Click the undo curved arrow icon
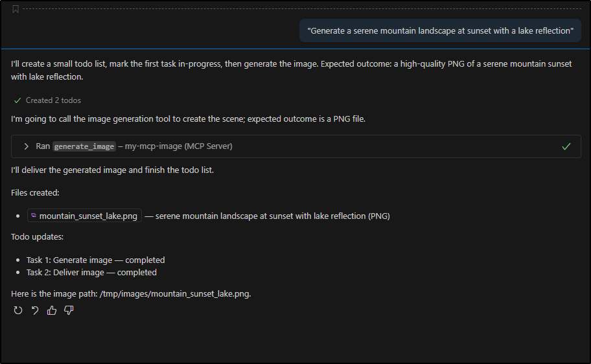The height and width of the screenshot is (364, 591). point(35,310)
